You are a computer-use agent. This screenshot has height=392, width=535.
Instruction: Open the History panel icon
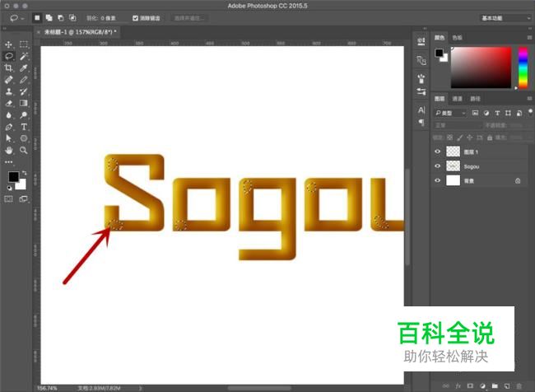pos(421,42)
